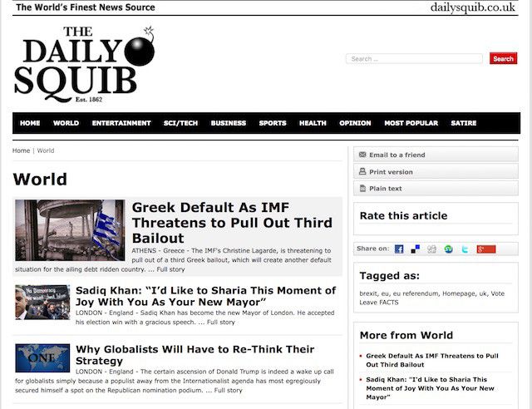Click the More from World heading
Image resolution: width=532 pixels, height=409 pixels.
pos(406,335)
